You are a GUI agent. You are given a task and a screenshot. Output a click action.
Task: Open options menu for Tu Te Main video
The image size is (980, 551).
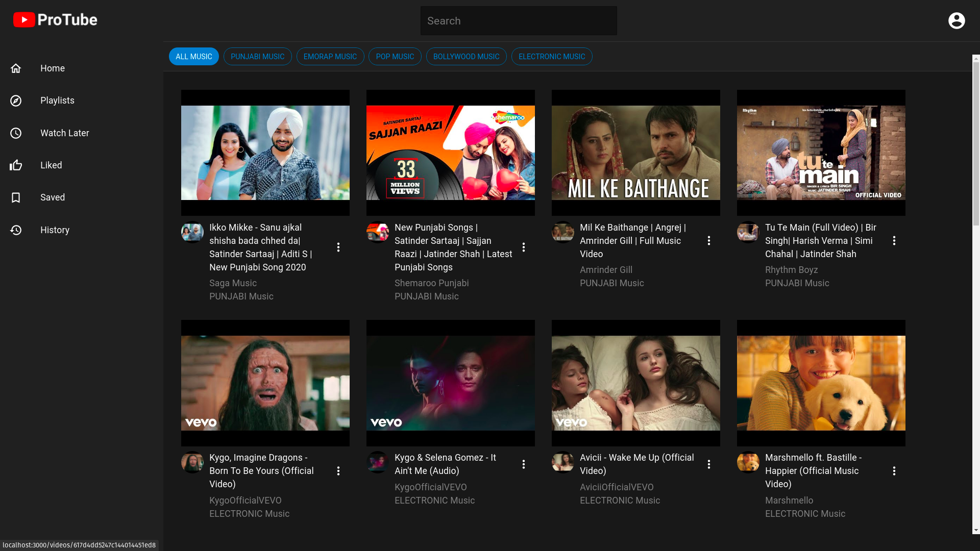pyautogui.click(x=894, y=241)
